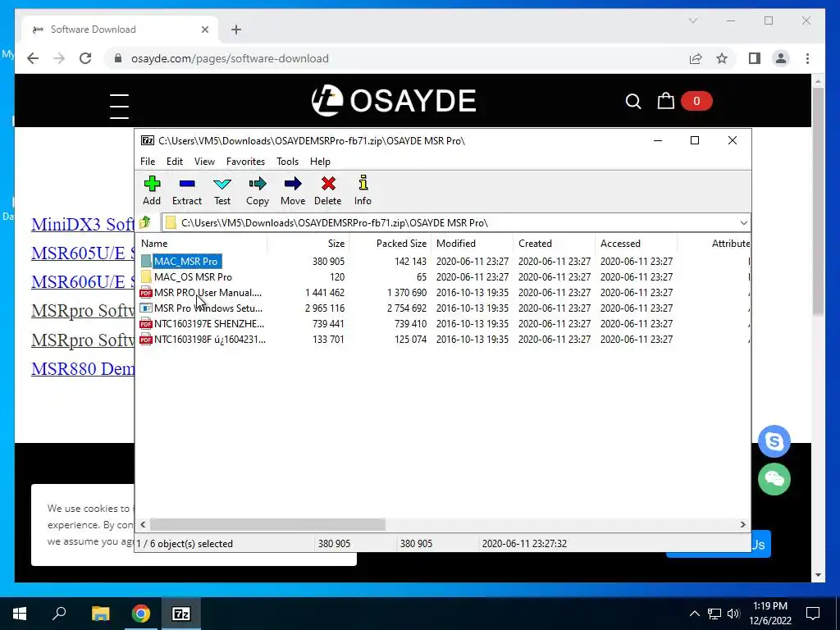
Task: Click the Chrome address bar URL
Action: pos(230,58)
